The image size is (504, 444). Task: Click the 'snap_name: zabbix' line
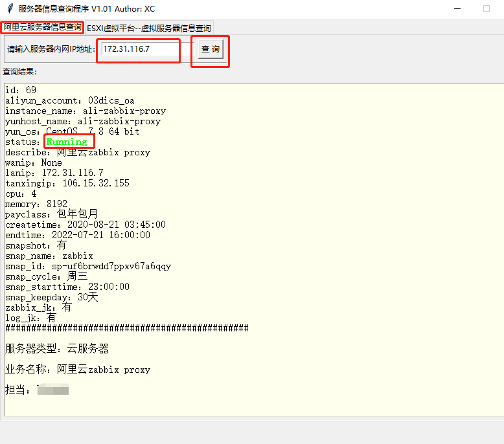49,256
